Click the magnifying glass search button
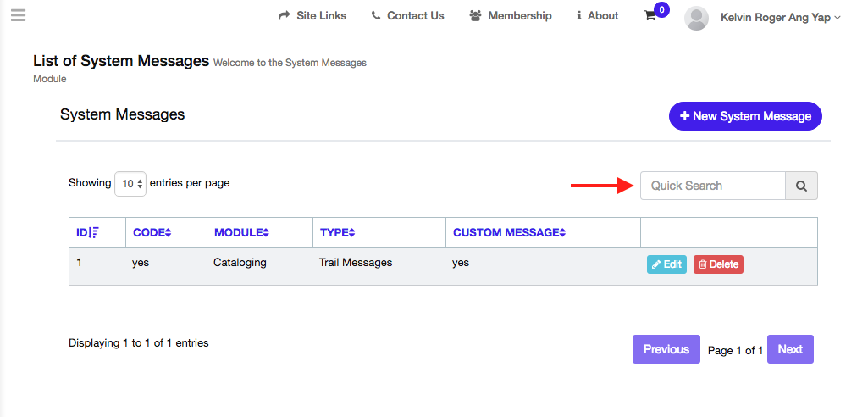This screenshot has width=868, height=417. click(801, 186)
